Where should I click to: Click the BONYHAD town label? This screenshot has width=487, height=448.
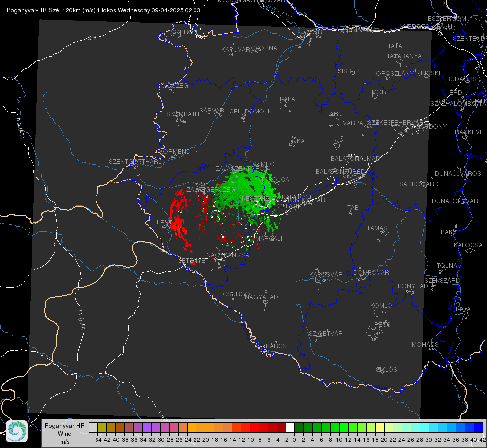[413, 286]
